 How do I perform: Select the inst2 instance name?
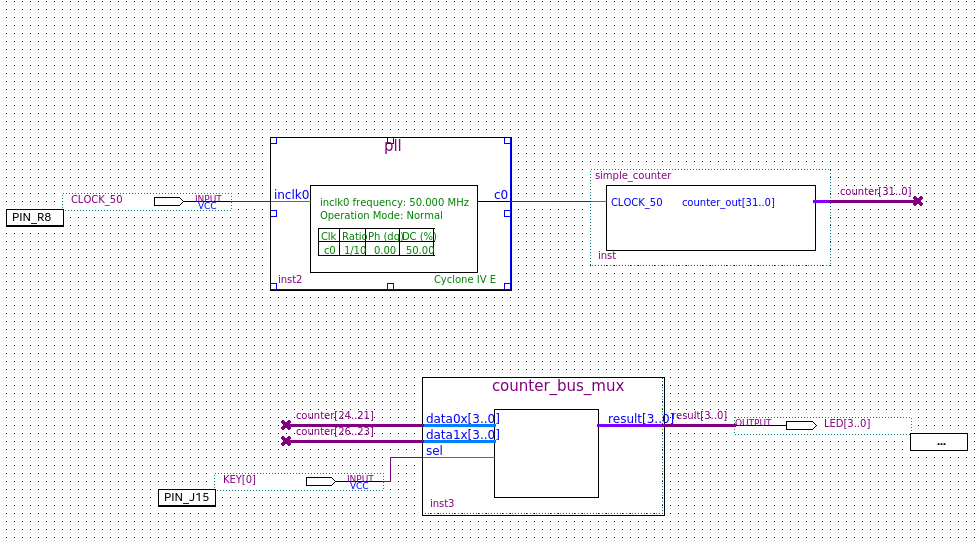pos(290,279)
